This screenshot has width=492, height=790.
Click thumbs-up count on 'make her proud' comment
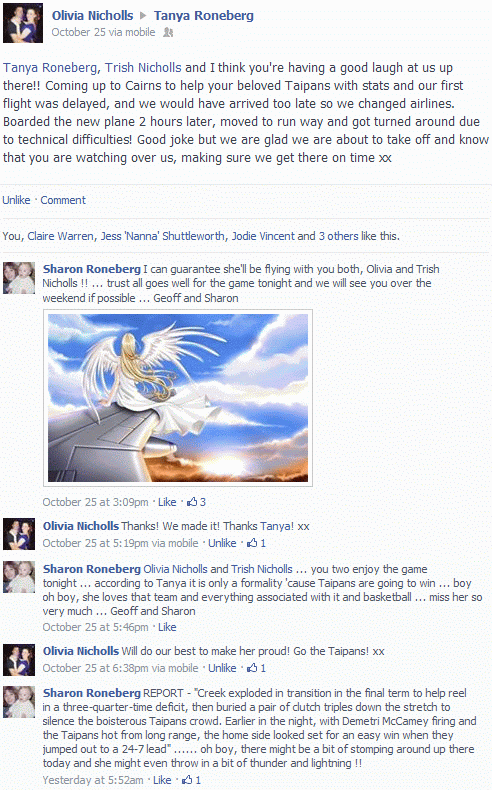(x=256, y=668)
